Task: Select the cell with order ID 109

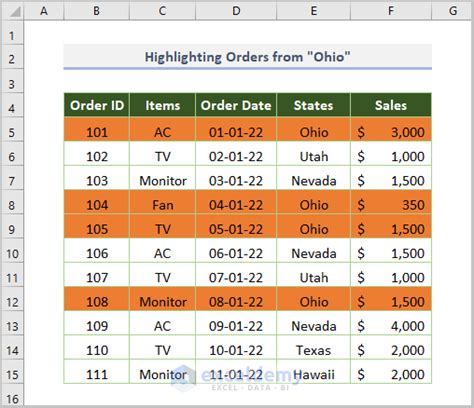Action: tap(97, 323)
